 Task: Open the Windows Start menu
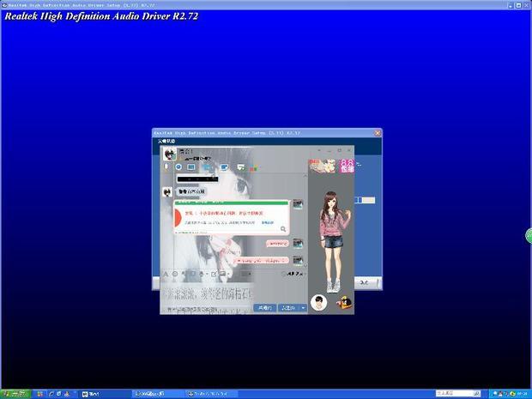point(15,394)
